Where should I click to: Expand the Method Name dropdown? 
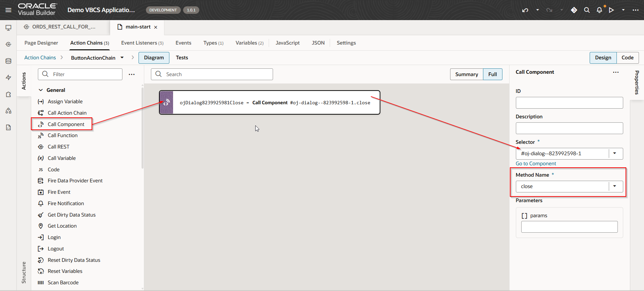(614, 186)
